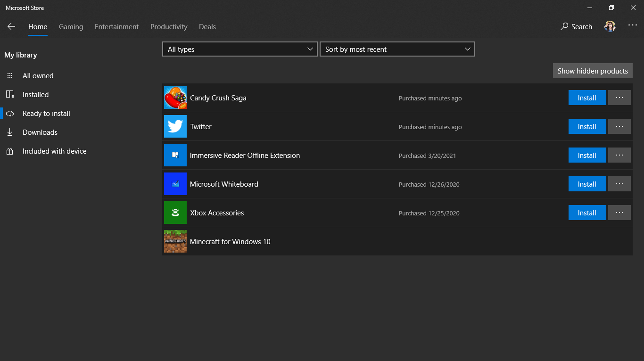This screenshot has height=361, width=644.
Task: Open more options for Immersive Reader Offline Extension
Action: (x=619, y=156)
